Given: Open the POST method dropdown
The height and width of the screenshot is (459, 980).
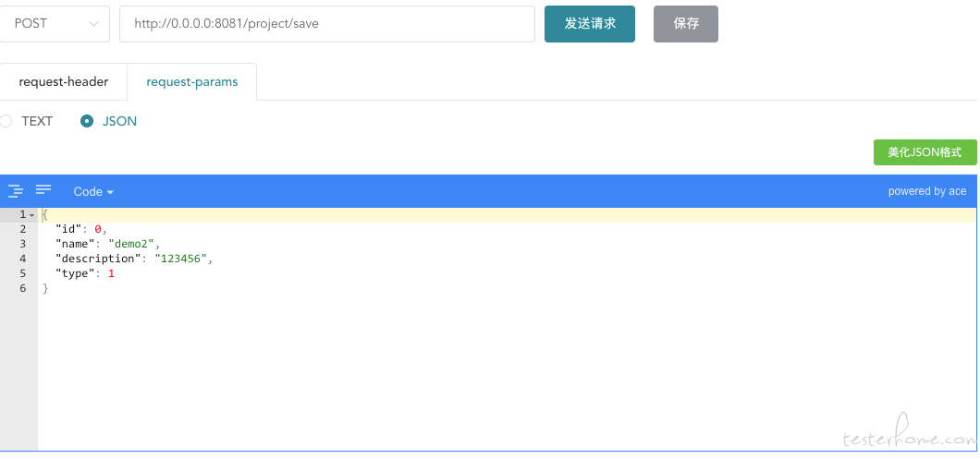Looking at the screenshot, I should (54, 24).
